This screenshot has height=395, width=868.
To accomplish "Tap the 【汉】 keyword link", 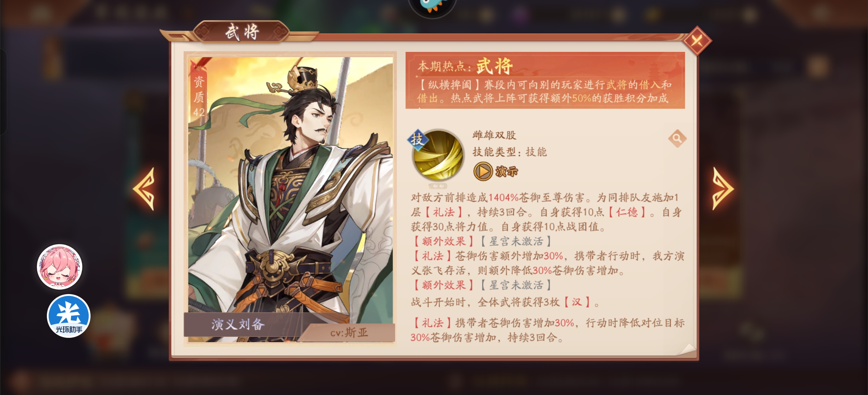I will click(576, 302).
